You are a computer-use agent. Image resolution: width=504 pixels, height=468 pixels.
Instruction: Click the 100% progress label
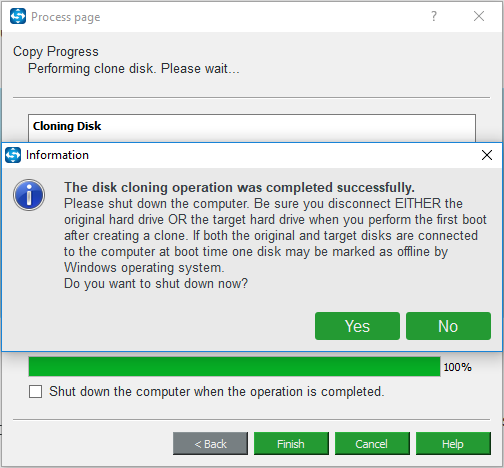(x=457, y=367)
